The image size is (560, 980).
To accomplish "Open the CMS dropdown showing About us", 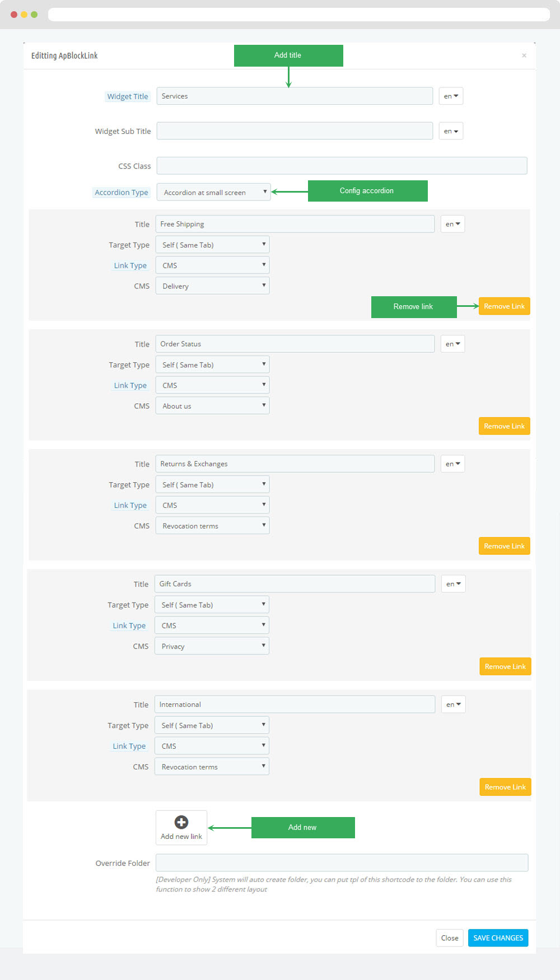I will coord(212,406).
